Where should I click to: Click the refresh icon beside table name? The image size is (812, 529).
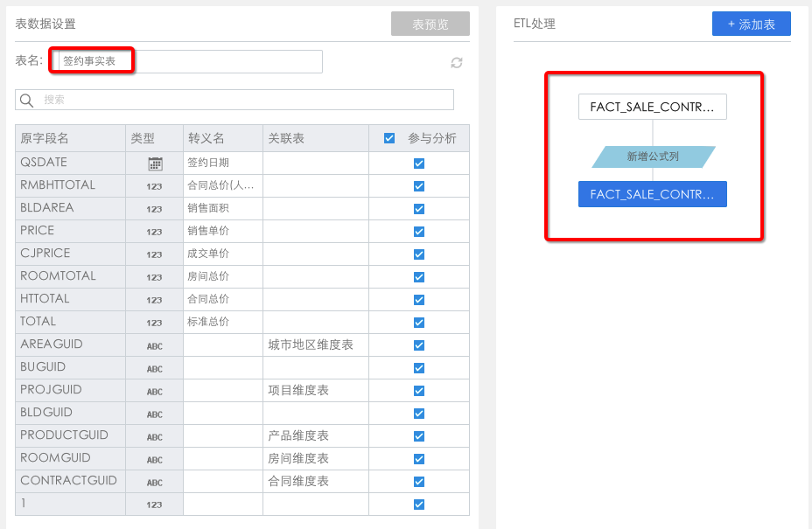(x=456, y=63)
